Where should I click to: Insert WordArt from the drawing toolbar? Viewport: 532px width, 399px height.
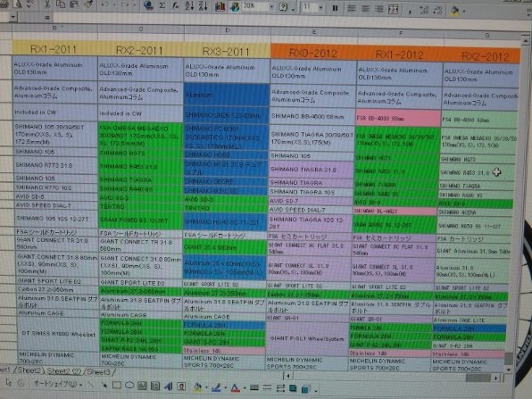click(x=169, y=386)
